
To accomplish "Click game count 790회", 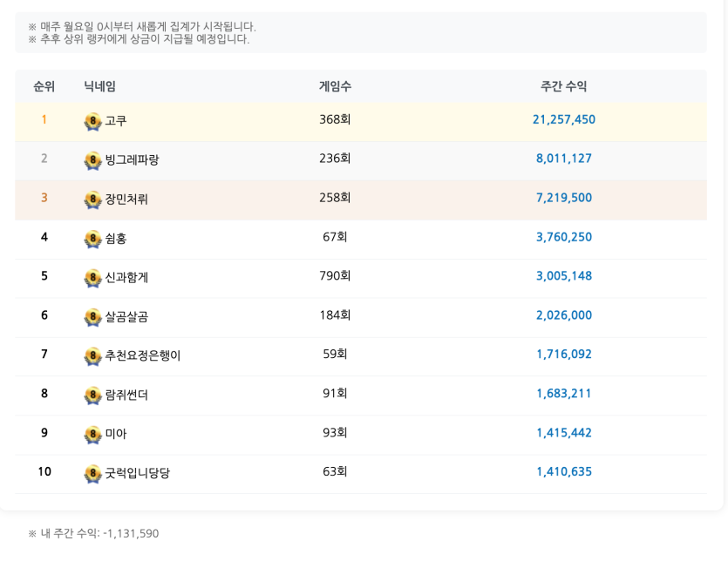I will tap(335, 276).
